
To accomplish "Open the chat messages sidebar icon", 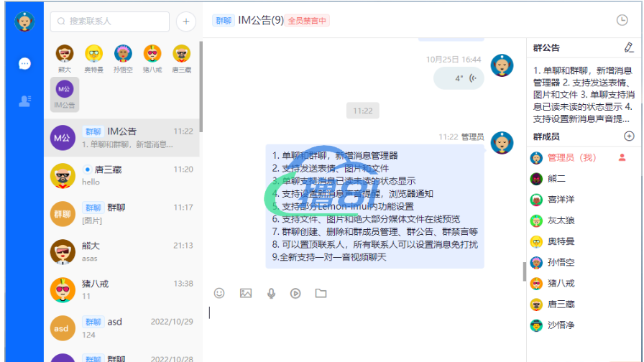I will 25,64.
